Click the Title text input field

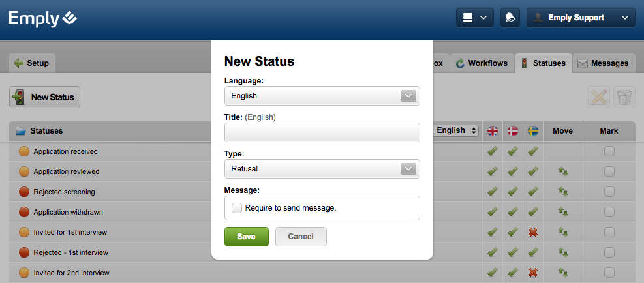tap(322, 132)
